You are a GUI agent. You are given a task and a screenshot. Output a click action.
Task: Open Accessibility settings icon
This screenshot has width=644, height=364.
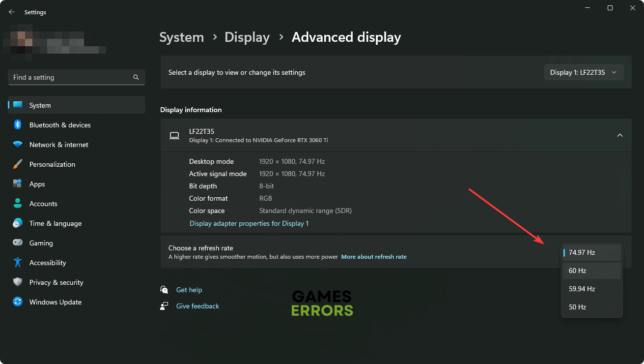[18, 262]
